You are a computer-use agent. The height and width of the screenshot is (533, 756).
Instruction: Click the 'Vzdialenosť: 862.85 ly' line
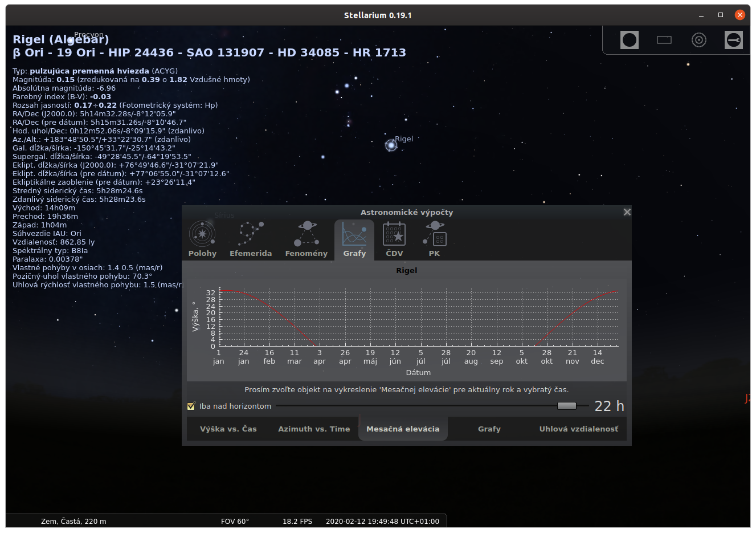[54, 242]
